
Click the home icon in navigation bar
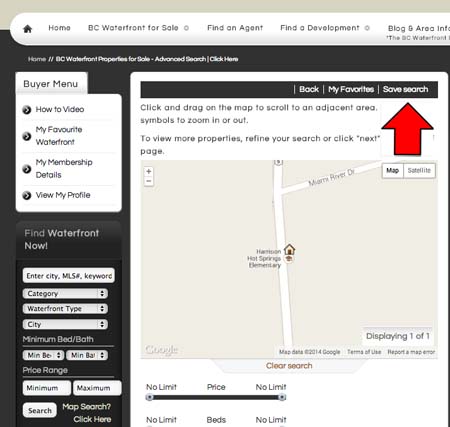(x=28, y=29)
